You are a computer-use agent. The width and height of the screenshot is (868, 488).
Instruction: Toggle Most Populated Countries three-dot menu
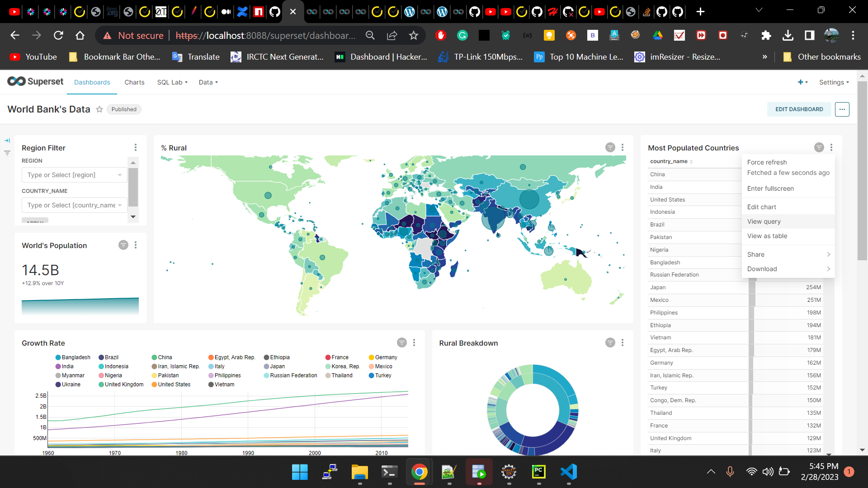coord(831,148)
